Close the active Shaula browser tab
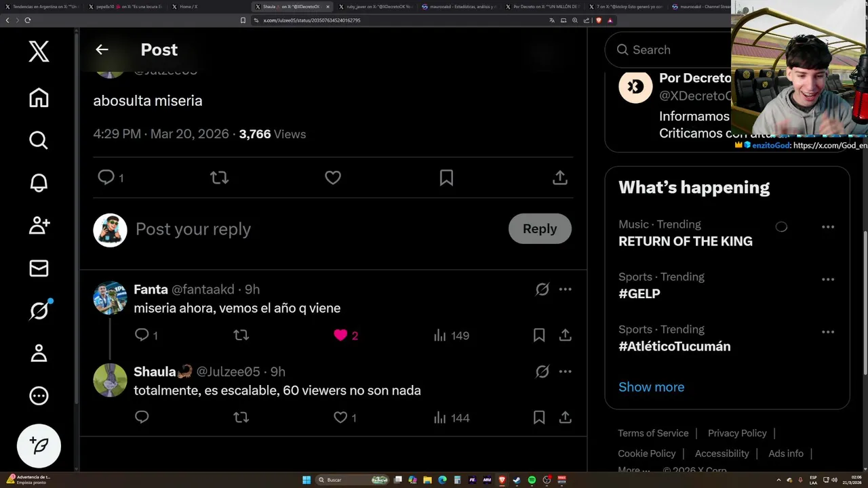This screenshot has height=488, width=868. point(328,7)
